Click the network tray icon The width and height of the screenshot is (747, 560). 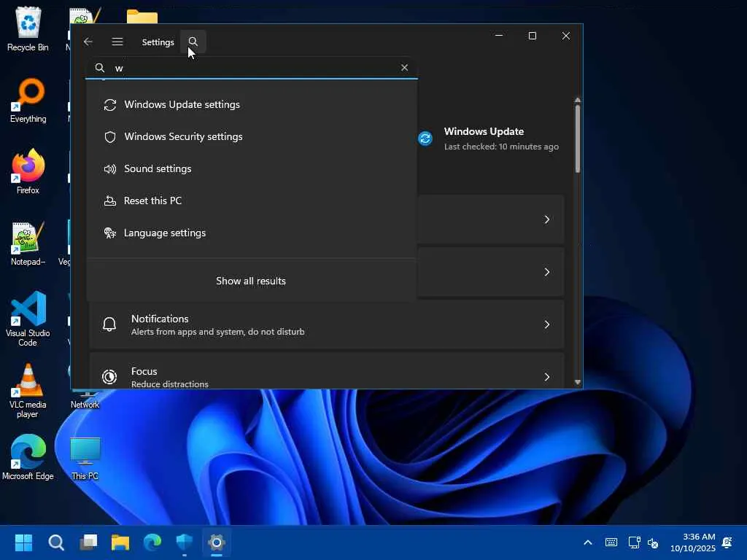(634, 542)
